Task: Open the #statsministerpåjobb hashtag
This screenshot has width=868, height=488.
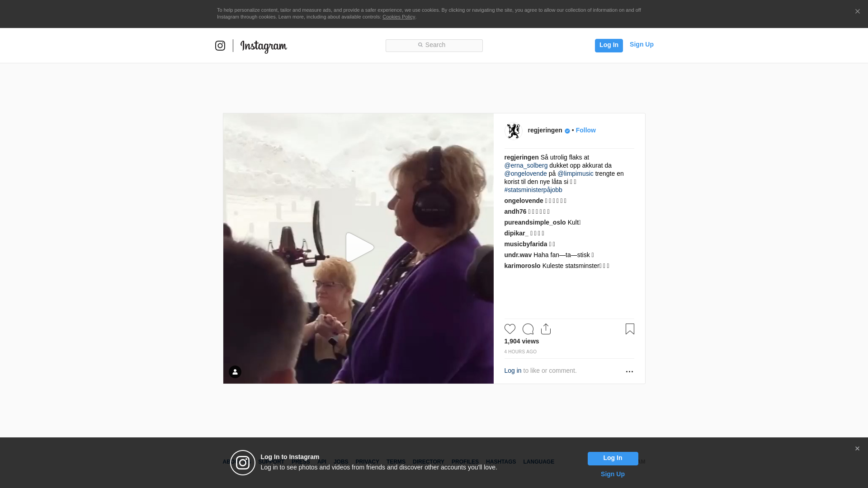Action: click(533, 190)
